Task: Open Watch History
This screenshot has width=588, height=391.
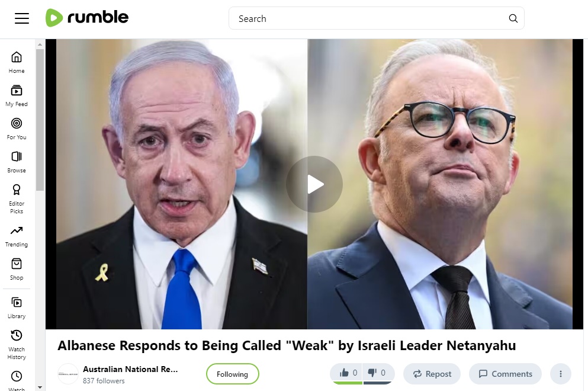Action: click(17, 345)
